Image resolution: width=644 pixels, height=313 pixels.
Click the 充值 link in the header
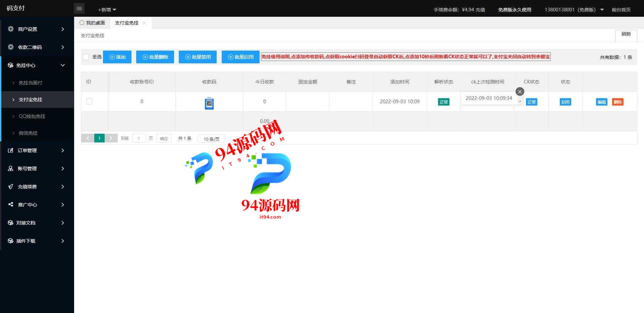point(480,10)
